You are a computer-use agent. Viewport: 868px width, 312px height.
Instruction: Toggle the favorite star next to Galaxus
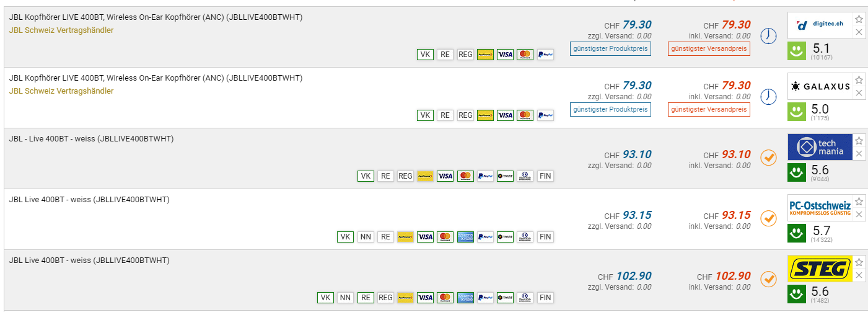coord(859,80)
